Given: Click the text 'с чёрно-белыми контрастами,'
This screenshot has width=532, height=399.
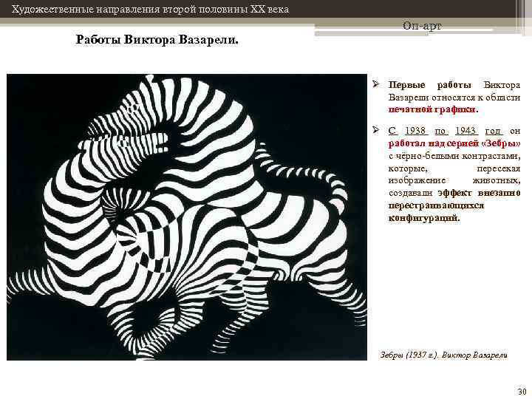Looking at the screenshot, I should tap(454, 156).
